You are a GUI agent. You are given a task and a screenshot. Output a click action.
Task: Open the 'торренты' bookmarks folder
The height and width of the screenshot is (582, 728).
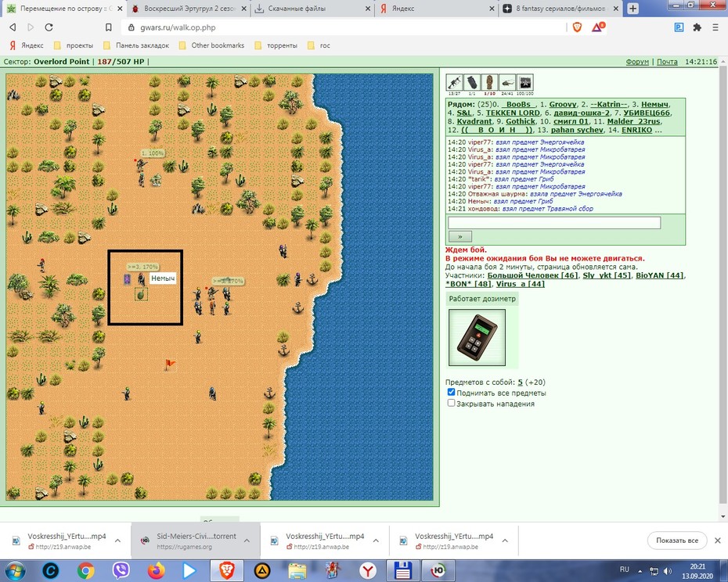(276, 45)
